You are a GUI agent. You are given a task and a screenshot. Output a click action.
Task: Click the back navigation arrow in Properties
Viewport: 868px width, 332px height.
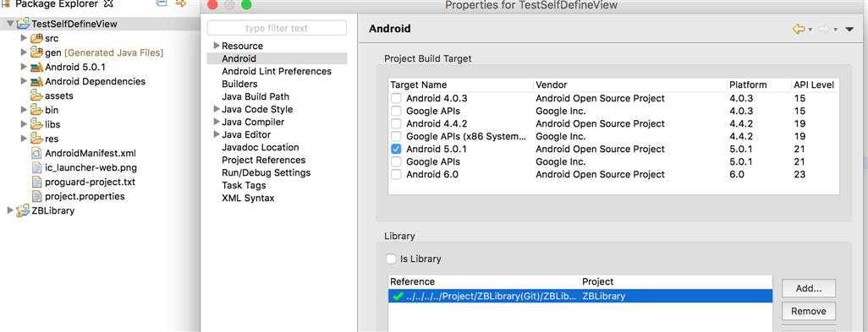pos(798,29)
